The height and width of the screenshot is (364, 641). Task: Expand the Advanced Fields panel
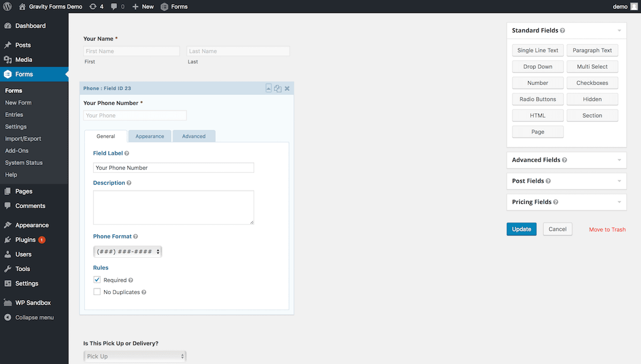619,160
